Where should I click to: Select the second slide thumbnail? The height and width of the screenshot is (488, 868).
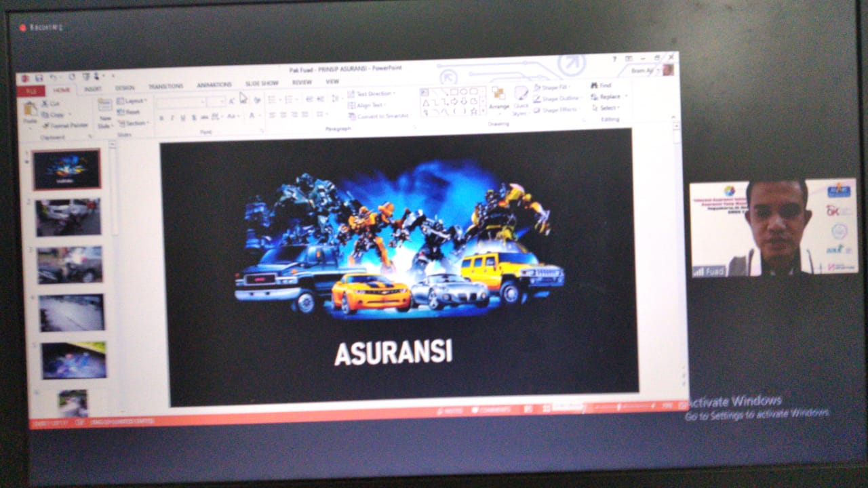pyautogui.click(x=68, y=217)
